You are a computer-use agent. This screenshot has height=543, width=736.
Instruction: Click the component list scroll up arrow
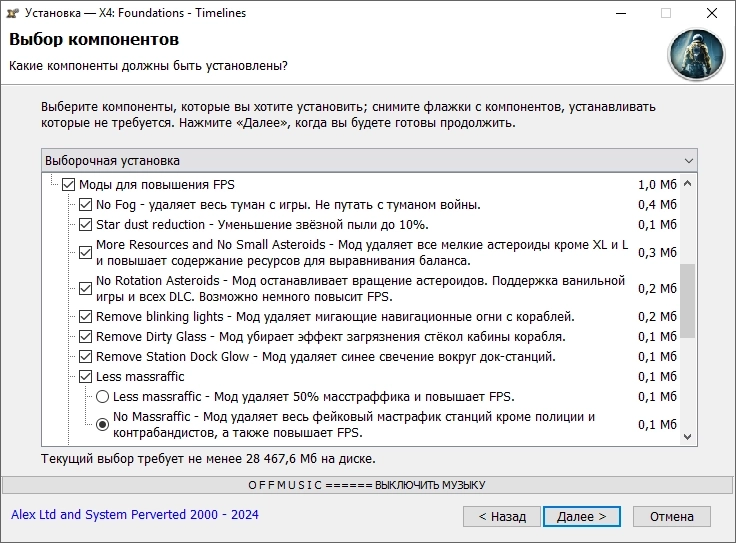coord(688,184)
